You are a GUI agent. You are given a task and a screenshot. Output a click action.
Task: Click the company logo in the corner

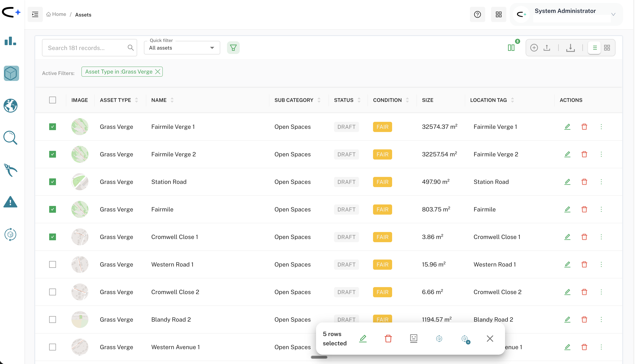coord(11,12)
